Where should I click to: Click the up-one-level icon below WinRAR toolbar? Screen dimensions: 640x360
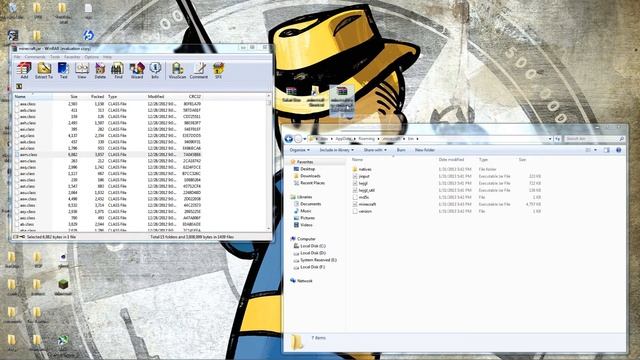[x=19, y=86]
